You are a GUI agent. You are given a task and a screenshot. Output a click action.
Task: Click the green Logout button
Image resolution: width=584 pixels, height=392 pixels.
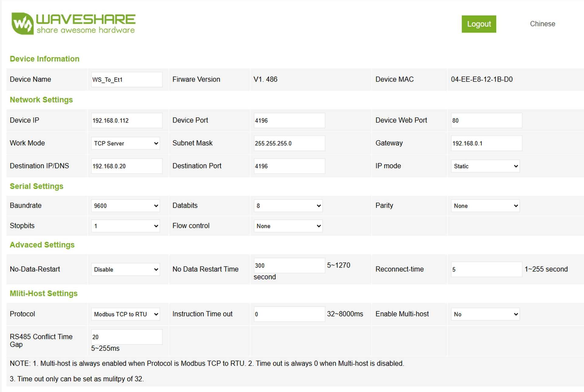tap(479, 24)
